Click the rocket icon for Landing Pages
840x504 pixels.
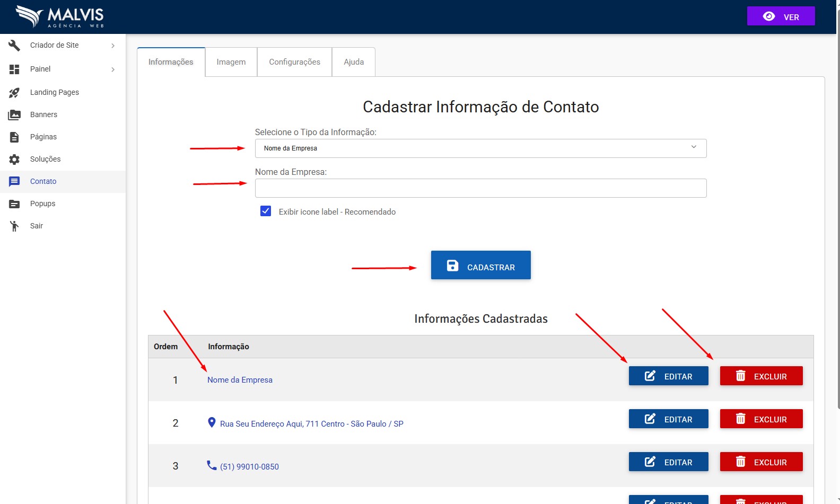click(x=14, y=93)
